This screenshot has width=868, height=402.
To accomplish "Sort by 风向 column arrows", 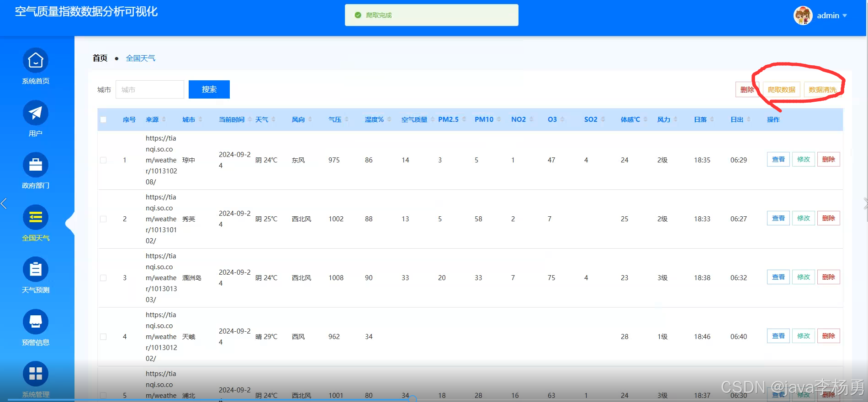I will pos(310,120).
